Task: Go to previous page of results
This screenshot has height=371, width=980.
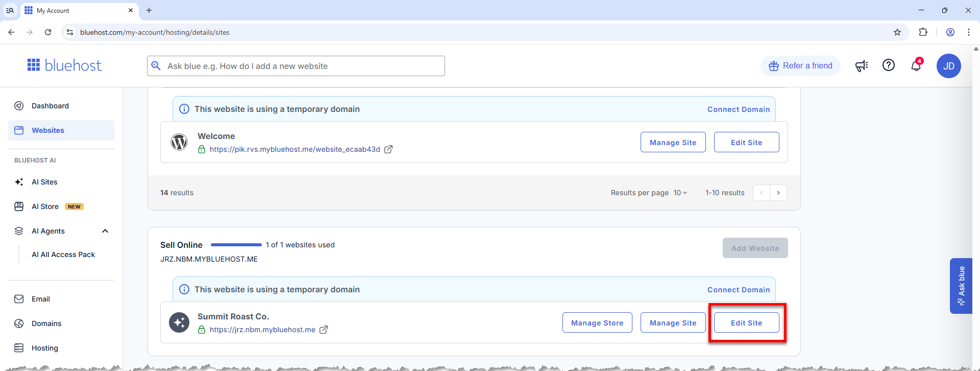Action: (x=762, y=193)
